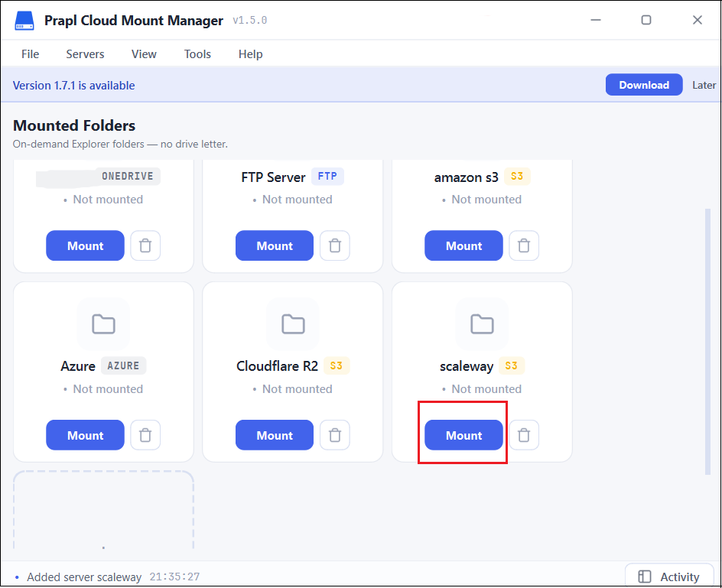
Task: Open the Activity panel
Action: (669, 577)
